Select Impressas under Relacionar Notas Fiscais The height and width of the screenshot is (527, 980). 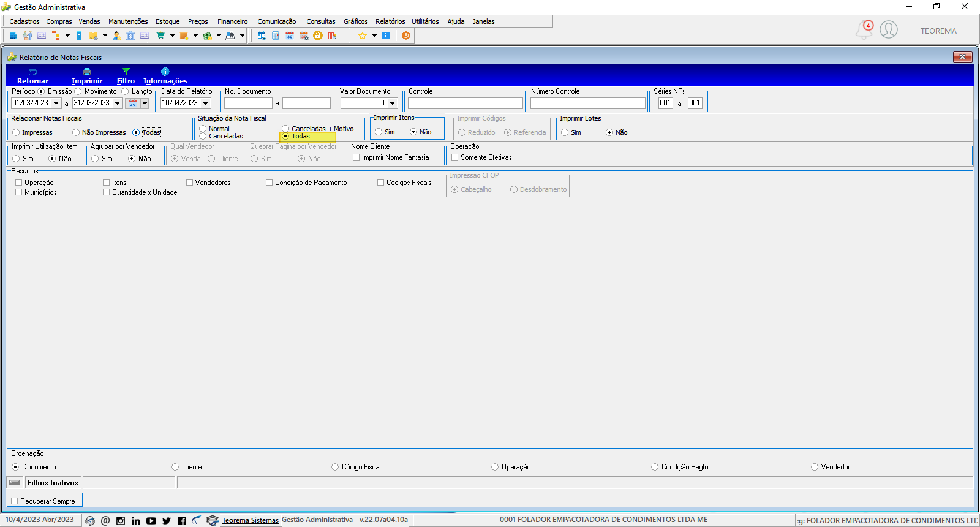coord(16,132)
